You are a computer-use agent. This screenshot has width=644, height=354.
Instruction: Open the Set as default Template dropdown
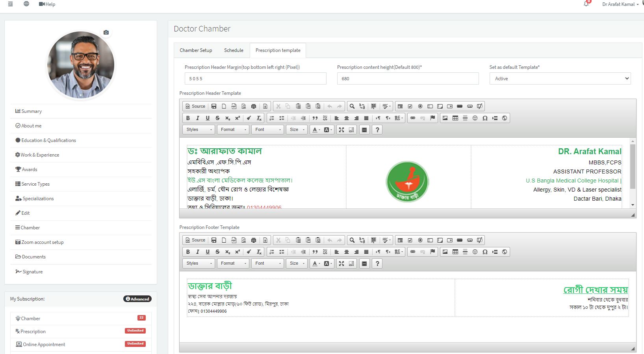point(560,79)
